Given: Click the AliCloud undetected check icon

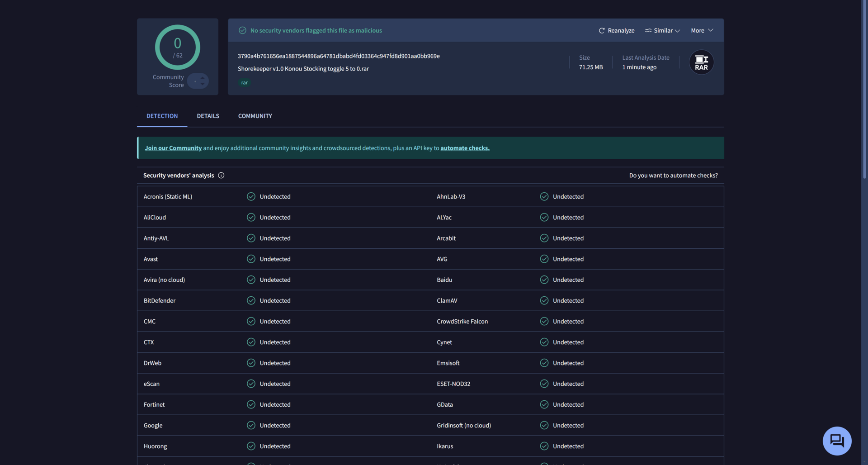Looking at the screenshot, I should pos(251,217).
